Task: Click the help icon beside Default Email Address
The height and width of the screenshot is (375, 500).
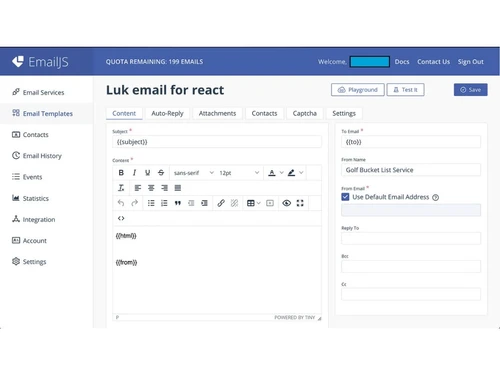Action: 435,197
